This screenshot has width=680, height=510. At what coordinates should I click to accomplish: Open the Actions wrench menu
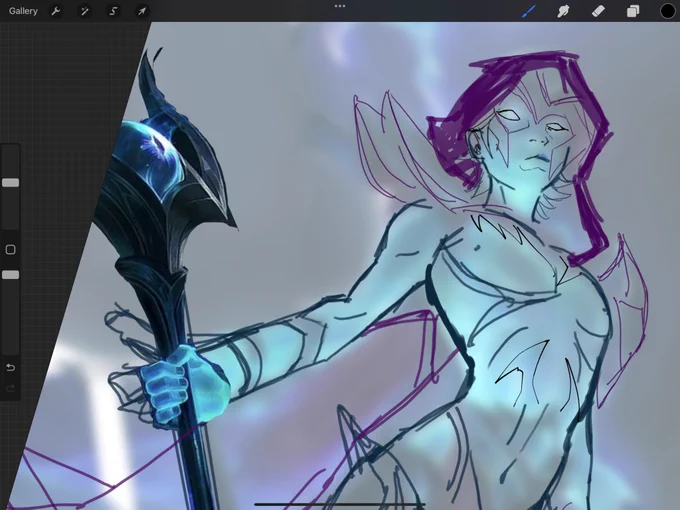click(x=56, y=11)
